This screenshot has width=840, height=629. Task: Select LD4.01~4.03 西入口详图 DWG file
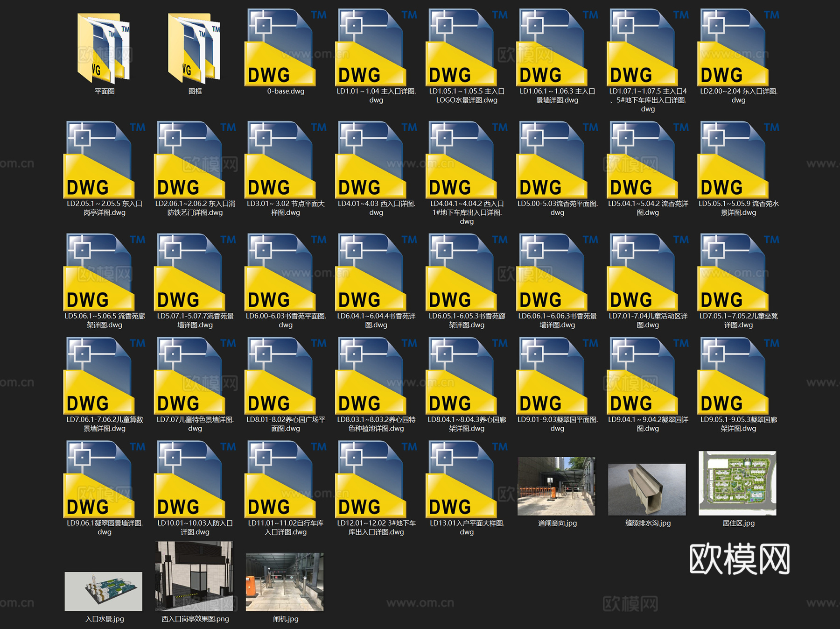pyautogui.click(x=371, y=160)
